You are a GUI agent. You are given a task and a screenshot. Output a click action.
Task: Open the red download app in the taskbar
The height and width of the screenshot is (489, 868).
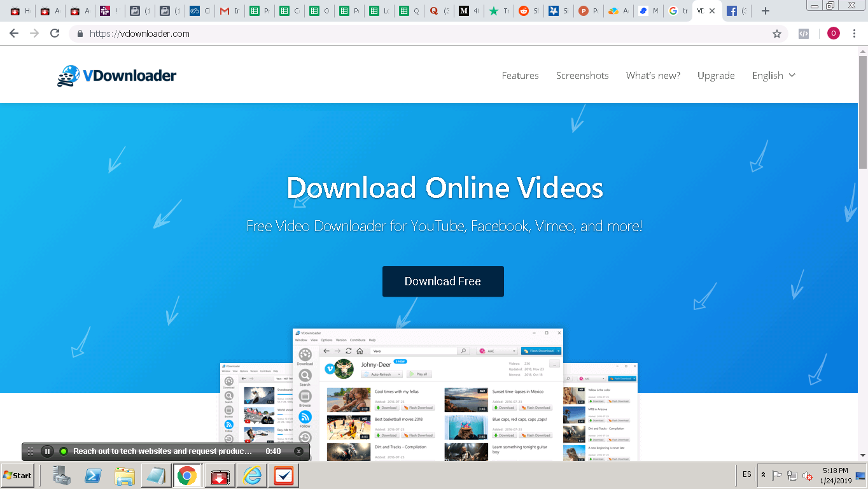[x=220, y=476]
